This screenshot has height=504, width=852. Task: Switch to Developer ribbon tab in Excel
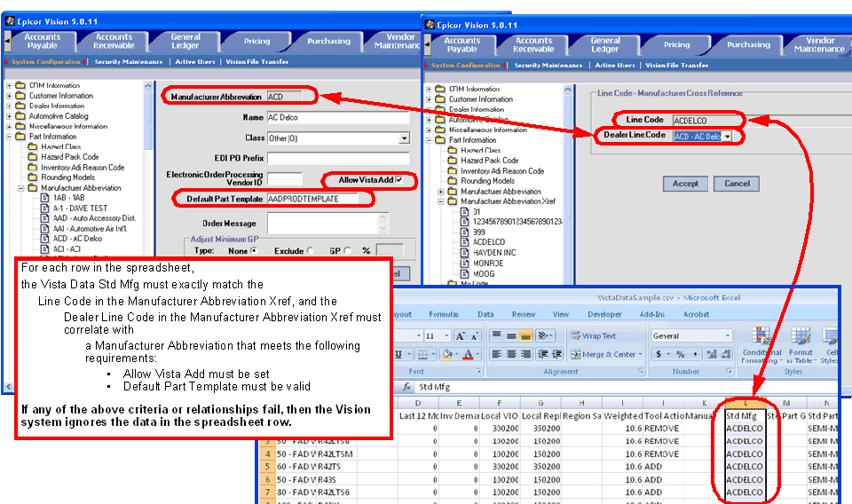pyautogui.click(x=604, y=314)
